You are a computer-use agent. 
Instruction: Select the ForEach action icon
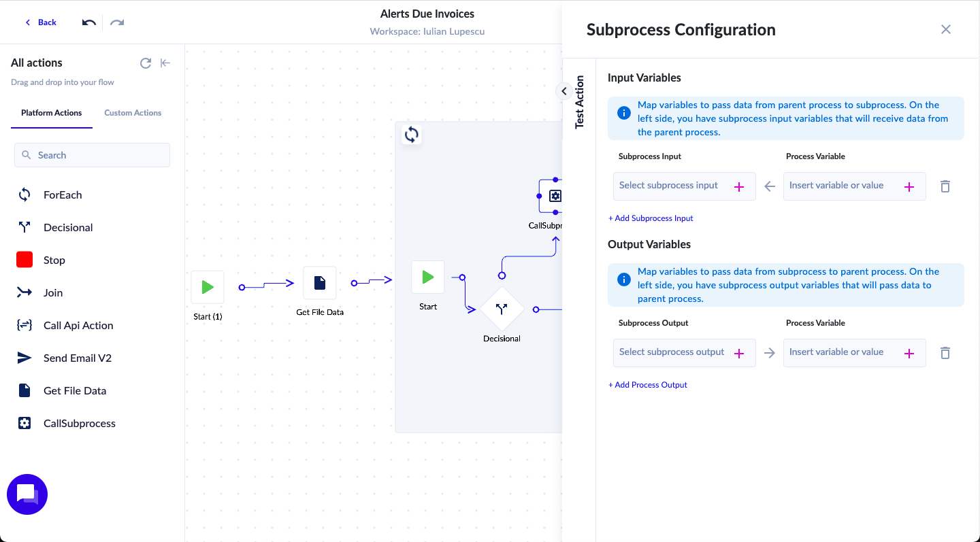(24, 195)
